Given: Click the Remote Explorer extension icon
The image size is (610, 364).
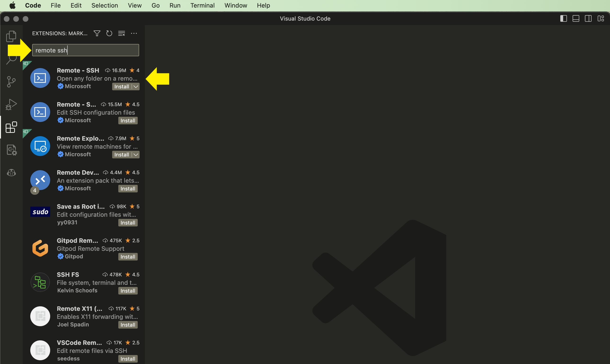Looking at the screenshot, I should (40, 146).
